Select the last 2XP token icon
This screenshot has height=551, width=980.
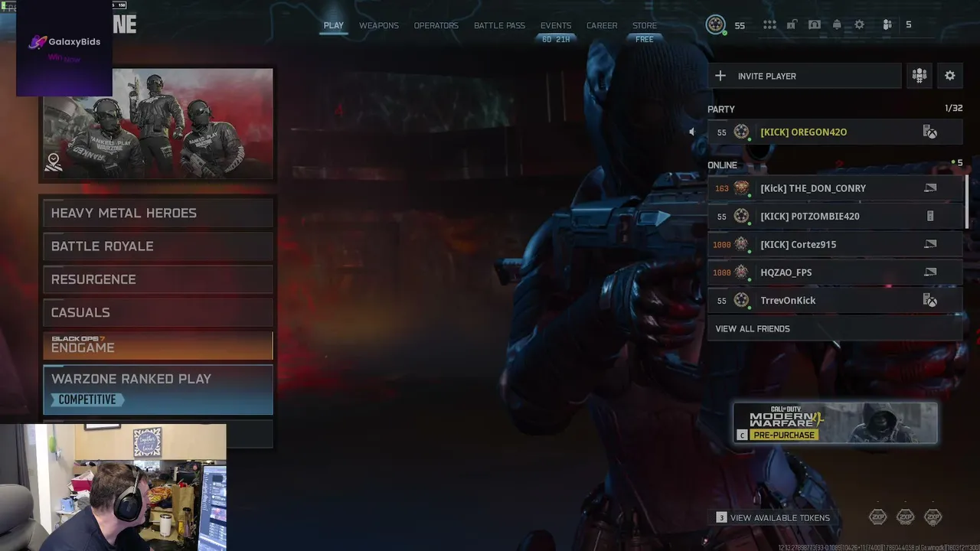(933, 517)
